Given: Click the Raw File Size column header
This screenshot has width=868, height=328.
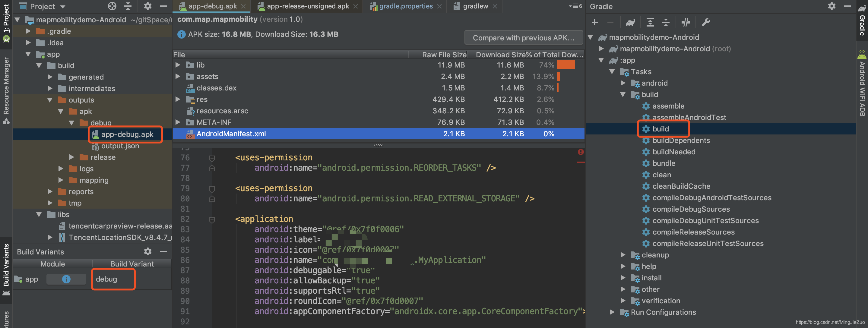Looking at the screenshot, I should coord(438,55).
